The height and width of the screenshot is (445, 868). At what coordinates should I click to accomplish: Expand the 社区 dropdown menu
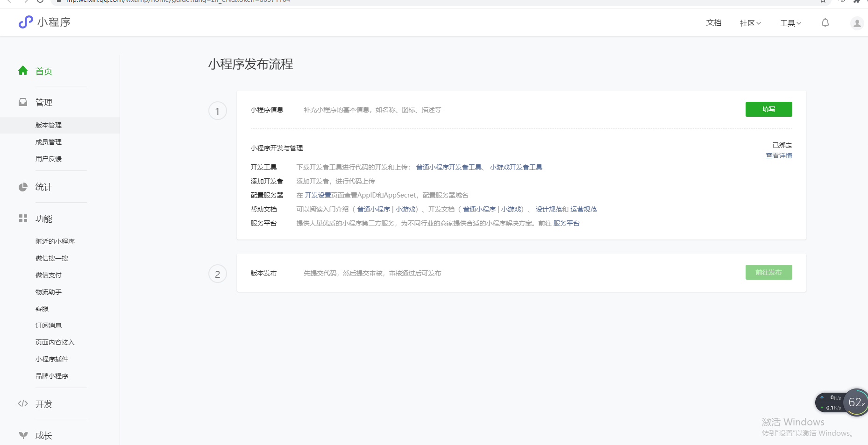tap(750, 23)
